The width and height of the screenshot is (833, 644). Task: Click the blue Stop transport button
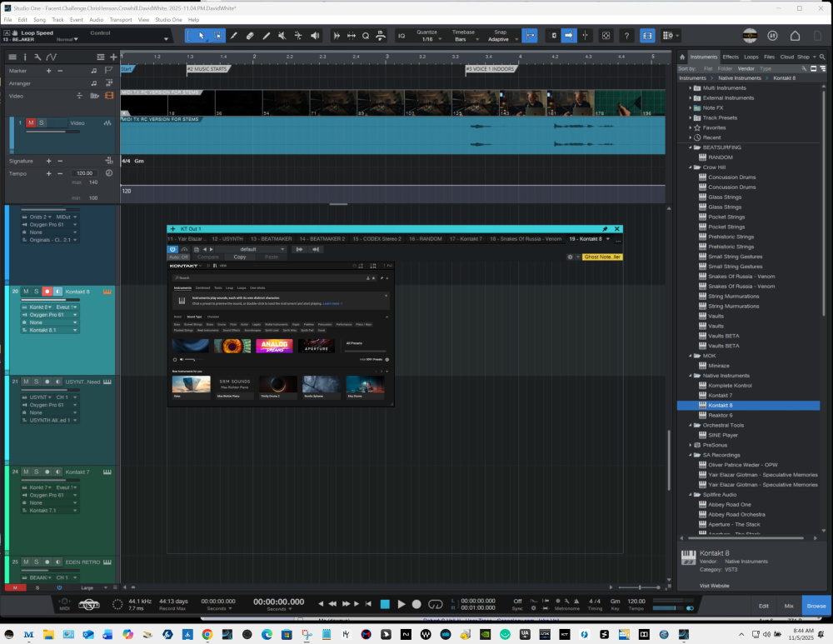pyautogui.click(x=385, y=604)
